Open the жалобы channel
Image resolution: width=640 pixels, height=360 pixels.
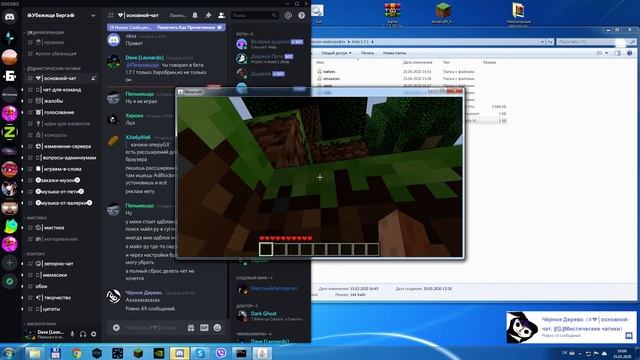tap(61, 101)
